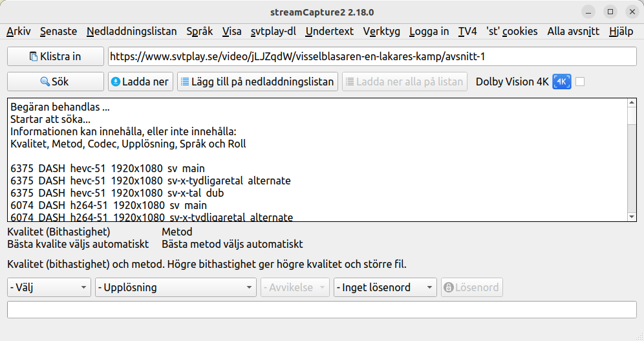
Task: Click the 'Begäran behandlas ...' text
Action: point(60,107)
